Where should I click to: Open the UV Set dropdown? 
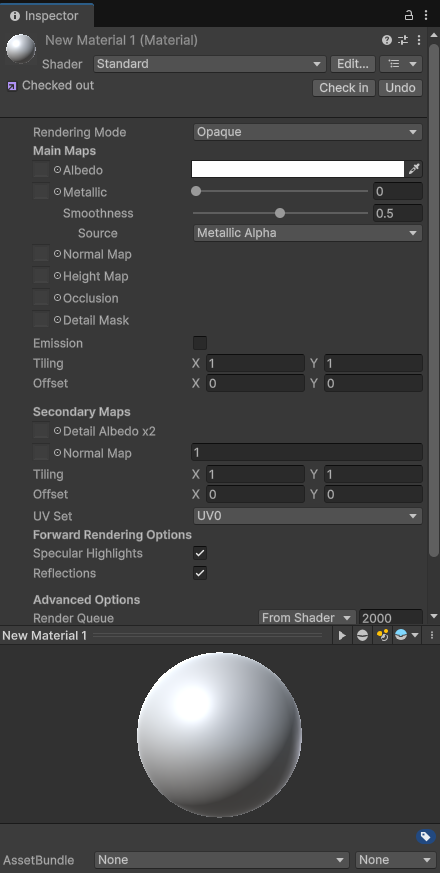(x=307, y=516)
